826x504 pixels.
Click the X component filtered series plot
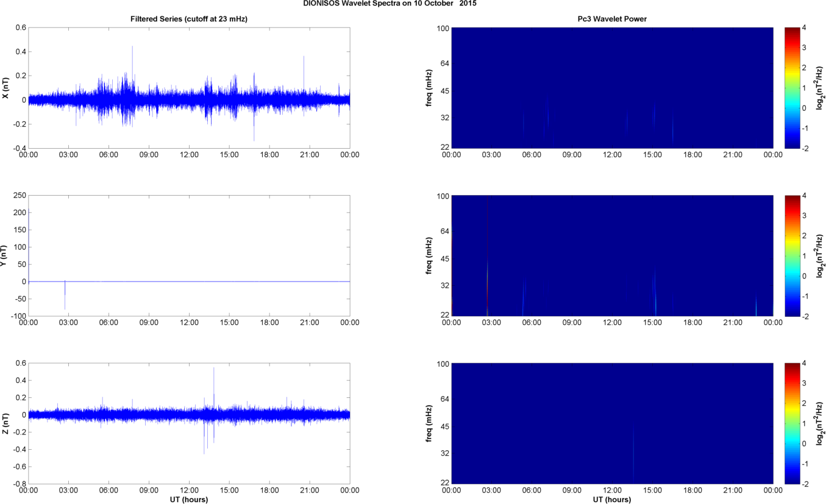click(x=189, y=88)
